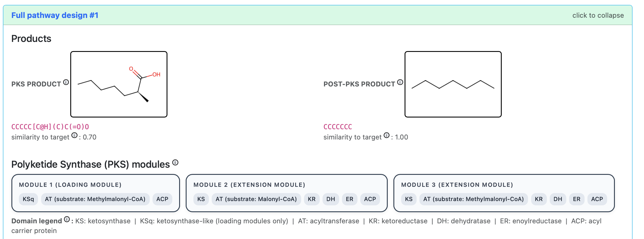Select the KSq domain badge in Module 1
Viewport: 644px width, 239px height.
tap(28, 199)
